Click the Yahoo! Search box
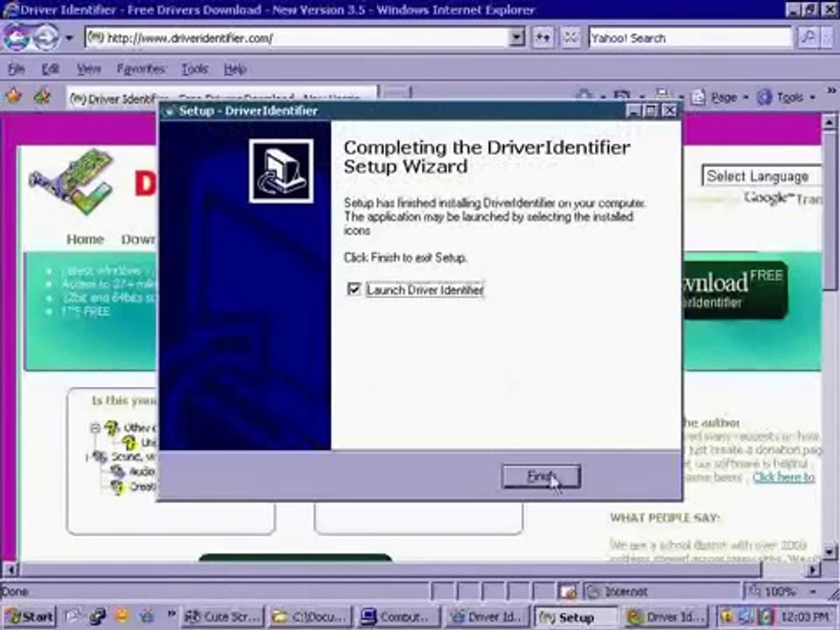This screenshot has width=840, height=630. click(x=689, y=38)
